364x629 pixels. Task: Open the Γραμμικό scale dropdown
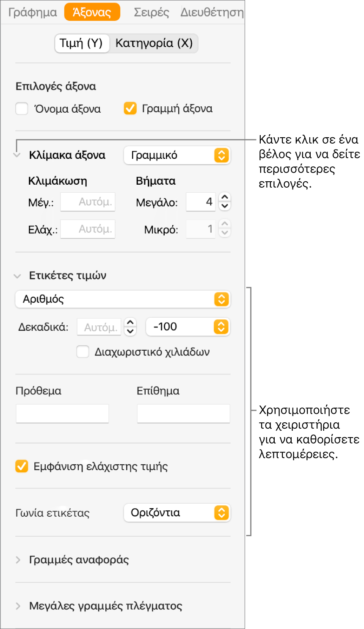pyautogui.click(x=177, y=155)
